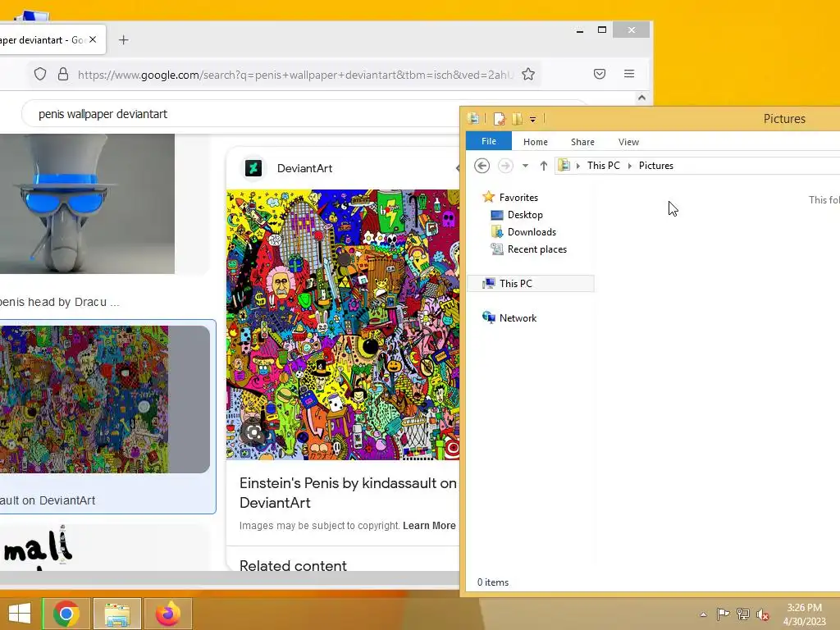
Task: Go up one folder level in Explorer
Action: [543, 166]
